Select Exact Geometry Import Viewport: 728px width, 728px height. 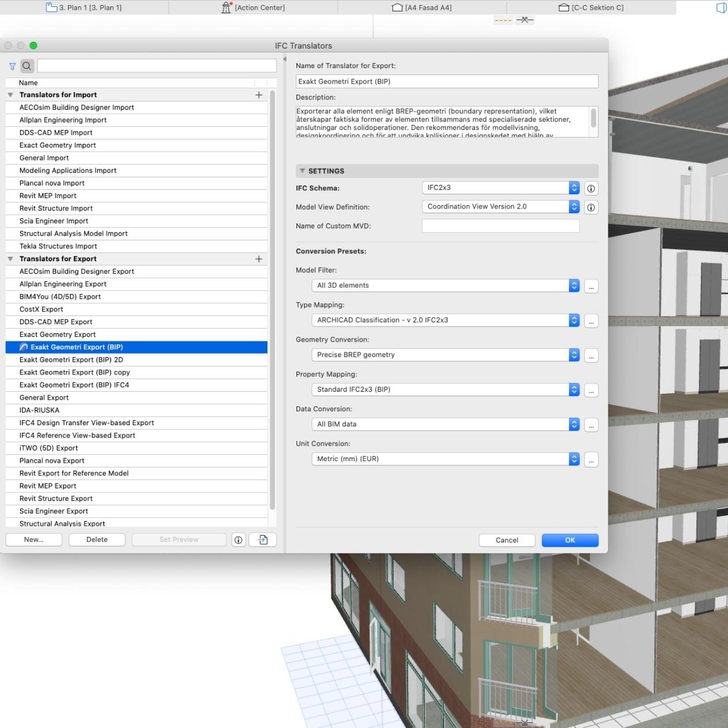pyautogui.click(x=136, y=146)
